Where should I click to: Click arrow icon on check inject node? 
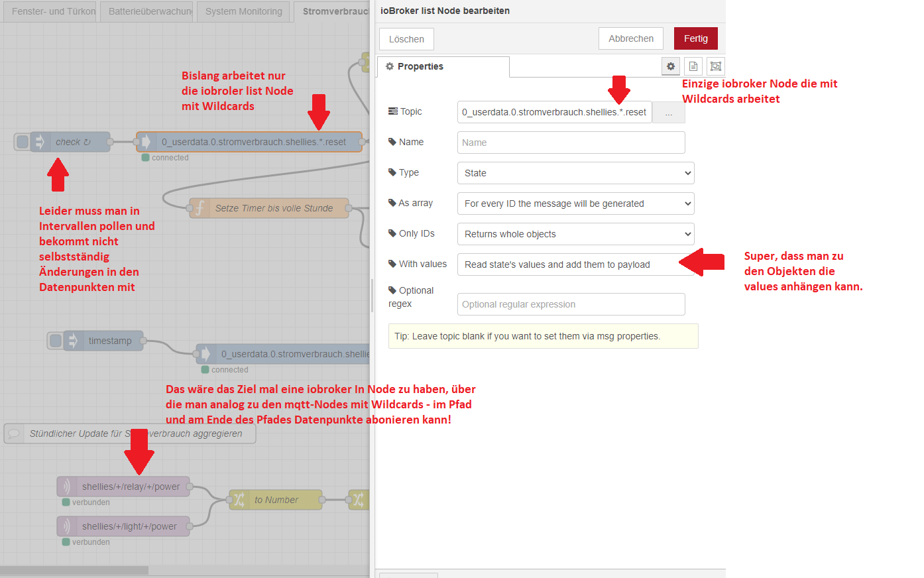pos(40,142)
